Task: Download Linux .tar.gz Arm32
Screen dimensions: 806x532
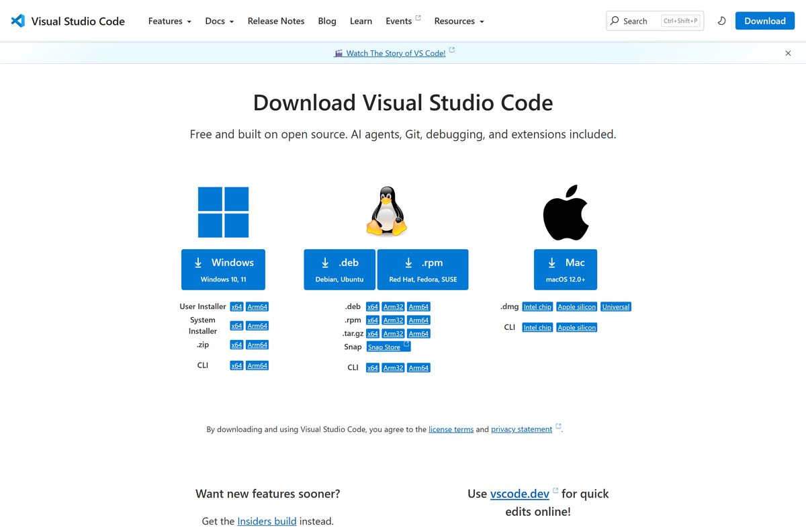Action: pos(394,334)
